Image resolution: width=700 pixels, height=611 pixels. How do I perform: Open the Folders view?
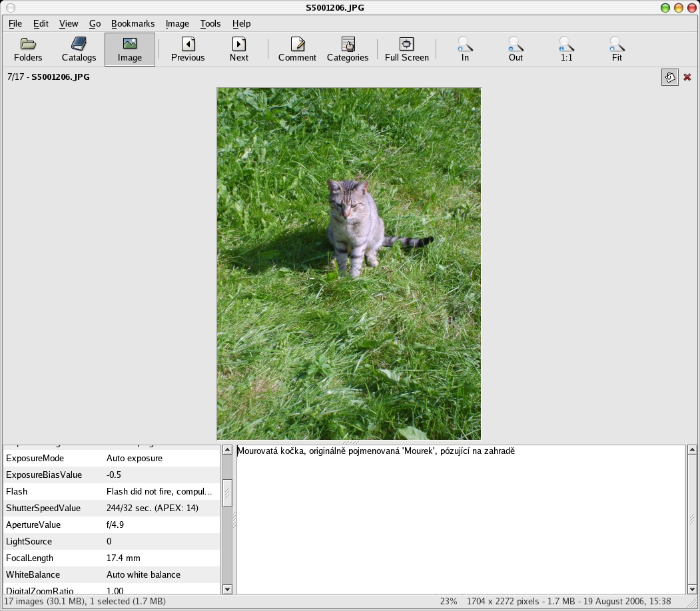[28, 49]
